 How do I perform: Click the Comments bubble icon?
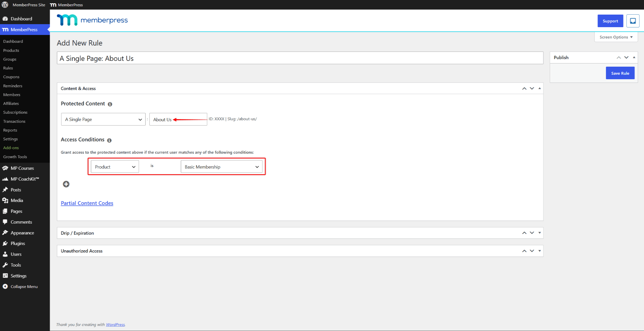coord(5,222)
